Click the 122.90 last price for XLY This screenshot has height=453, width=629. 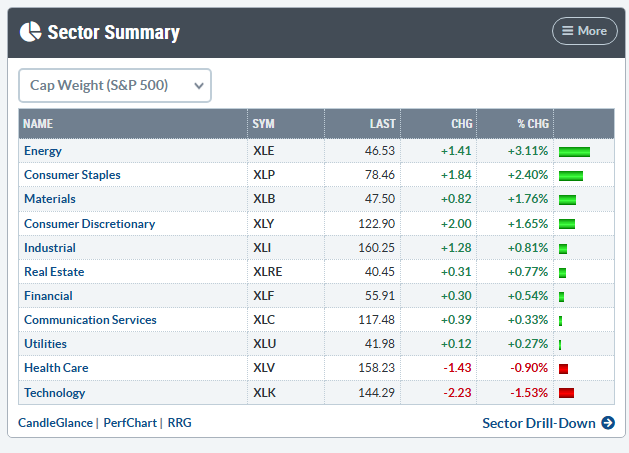tap(377, 223)
